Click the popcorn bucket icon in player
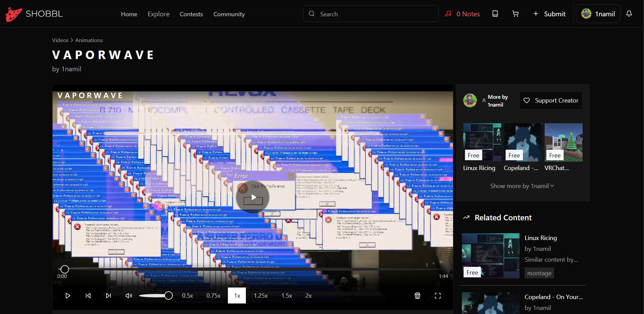 click(x=417, y=296)
